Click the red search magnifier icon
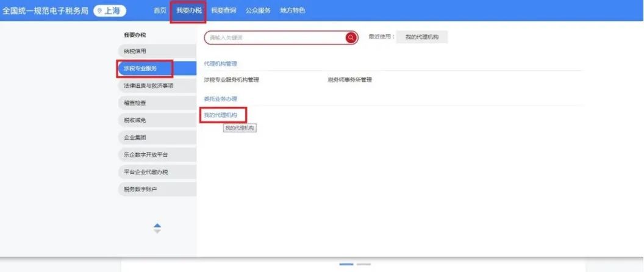 (x=351, y=38)
